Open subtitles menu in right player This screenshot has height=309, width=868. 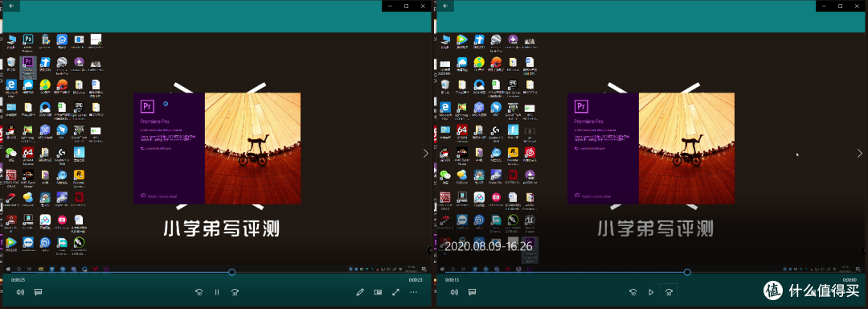[473, 292]
